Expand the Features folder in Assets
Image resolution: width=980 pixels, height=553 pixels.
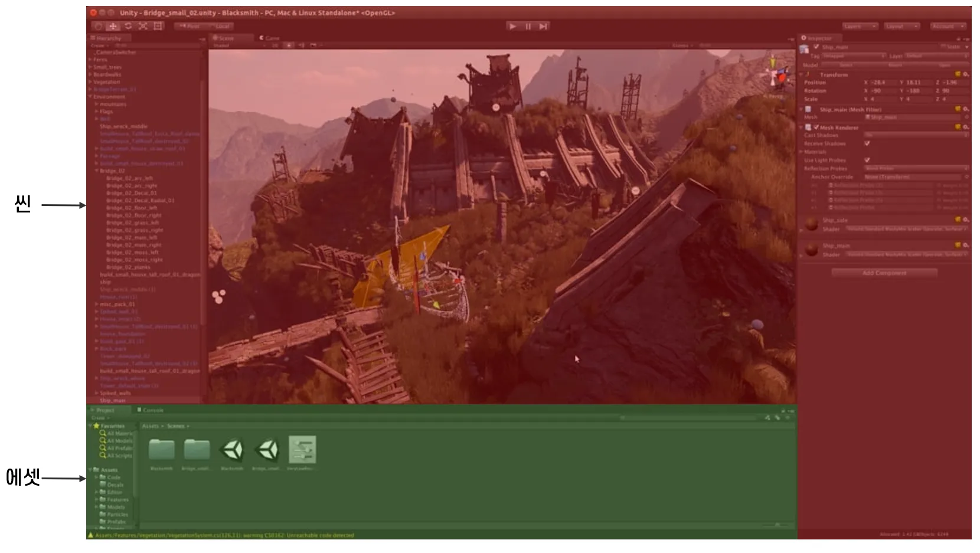click(97, 499)
